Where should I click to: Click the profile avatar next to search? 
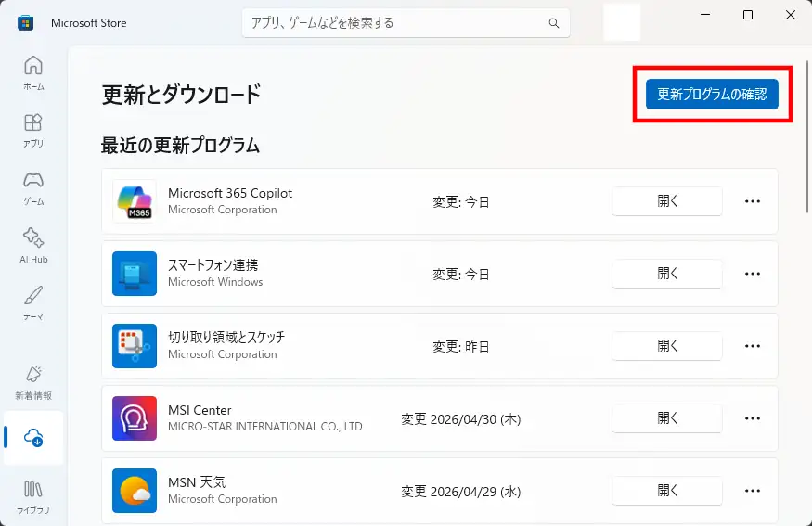622,23
